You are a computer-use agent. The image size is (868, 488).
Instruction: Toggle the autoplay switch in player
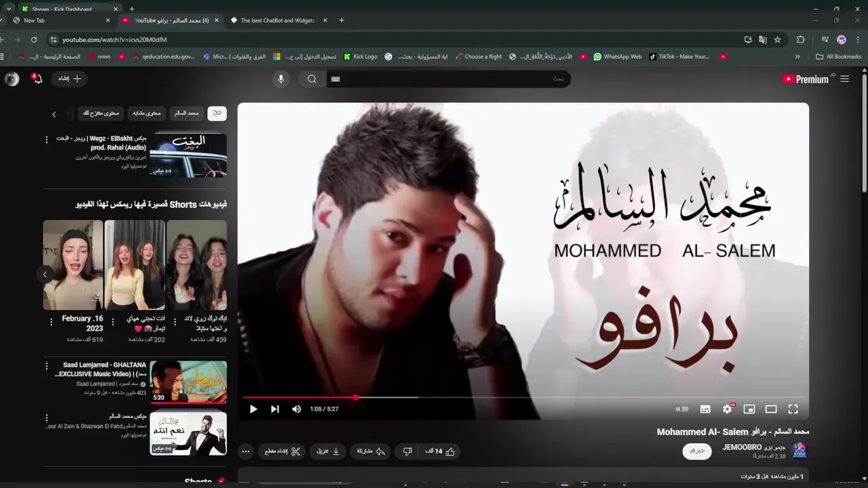(682, 409)
